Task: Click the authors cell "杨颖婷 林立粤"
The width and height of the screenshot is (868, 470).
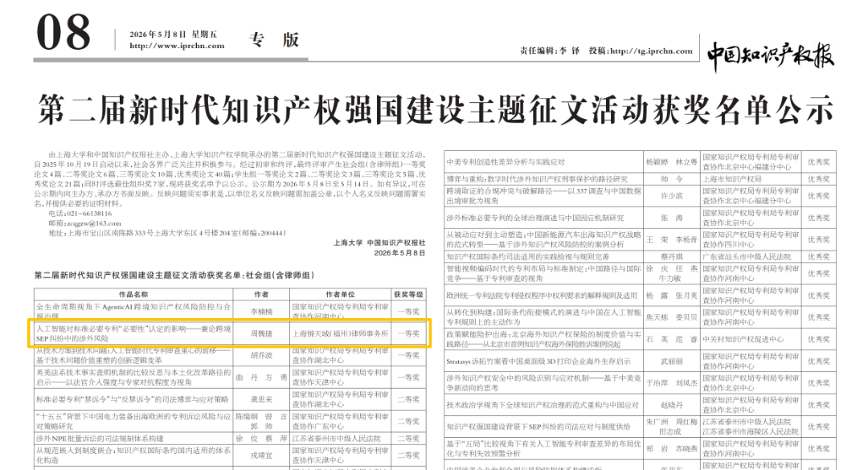Action: click(x=671, y=162)
